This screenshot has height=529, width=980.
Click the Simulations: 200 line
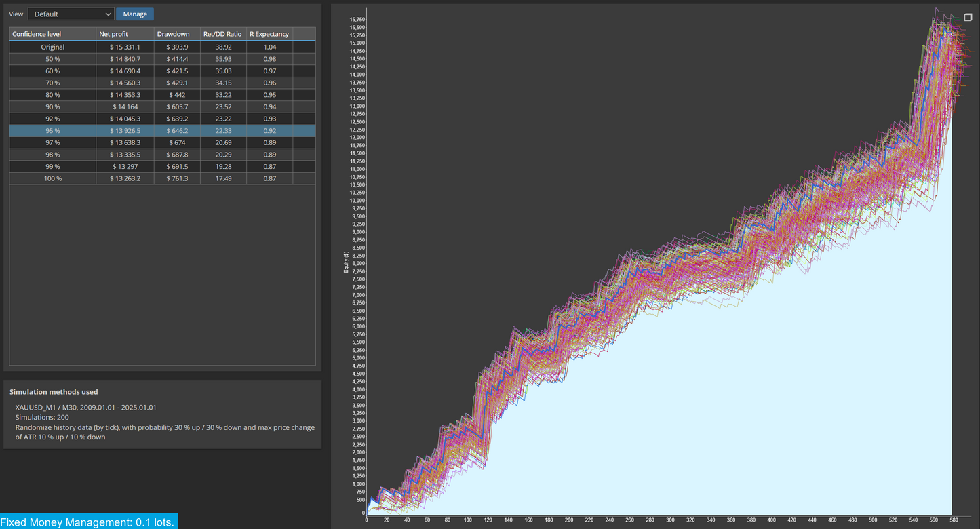[42, 418]
